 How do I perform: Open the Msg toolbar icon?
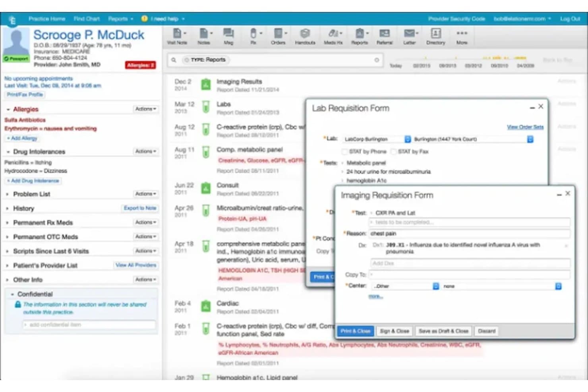tap(228, 36)
